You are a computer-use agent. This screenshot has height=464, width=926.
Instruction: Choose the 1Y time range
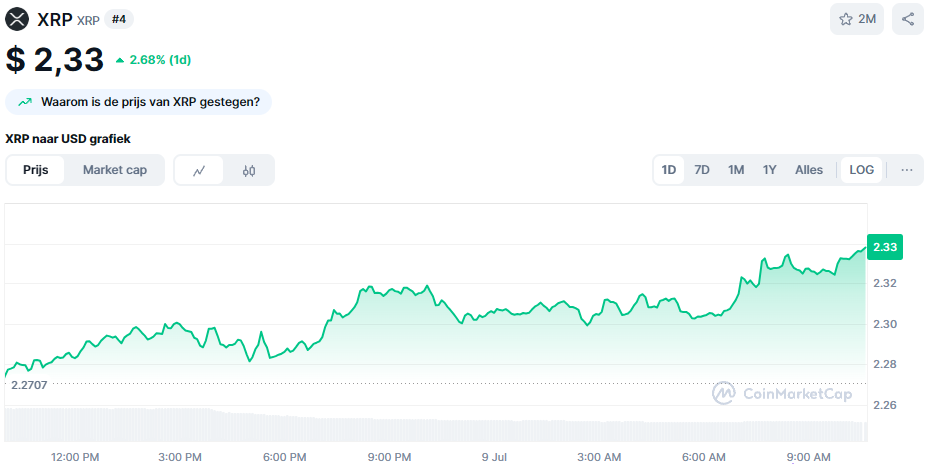[770, 170]
